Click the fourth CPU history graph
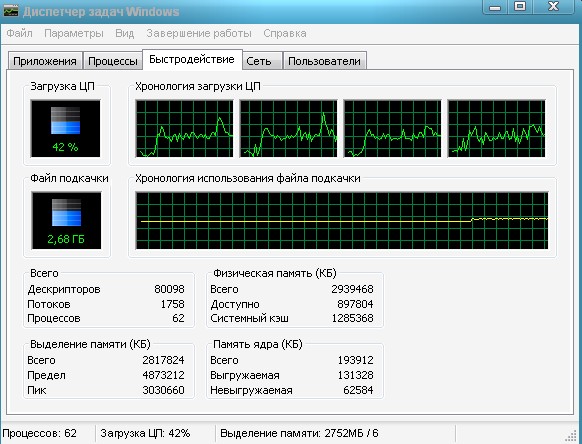582x444 pixels. [x=497, y=128]
